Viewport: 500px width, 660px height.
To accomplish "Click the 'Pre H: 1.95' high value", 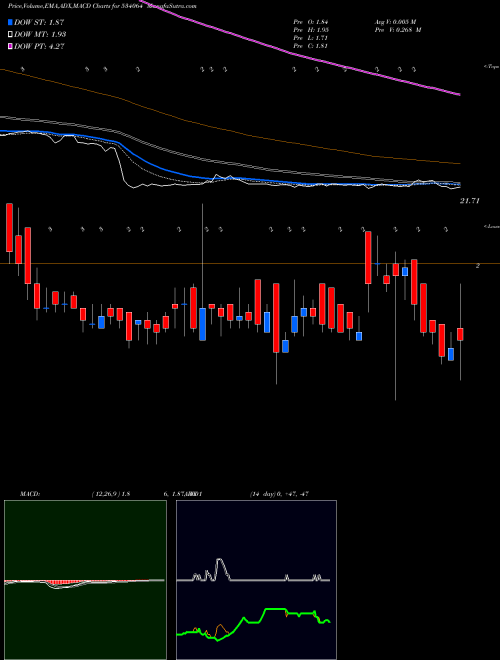I will (311, 30).
